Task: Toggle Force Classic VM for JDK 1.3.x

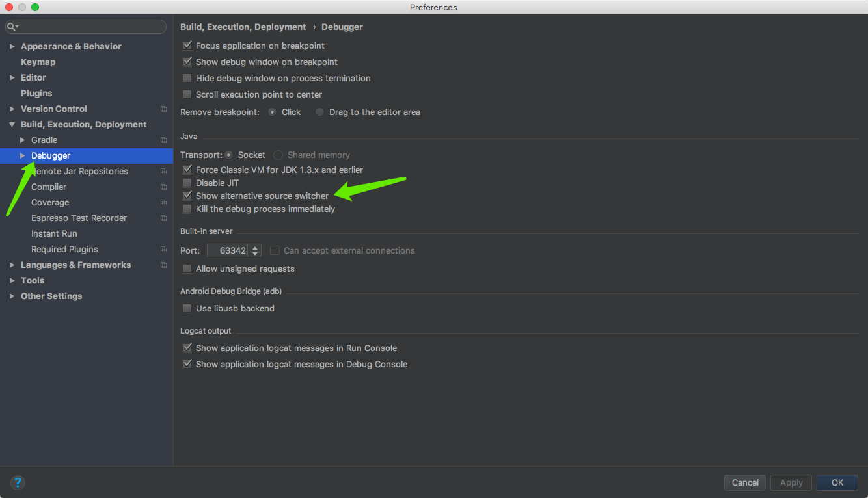Action: click(x=187, y=170)
